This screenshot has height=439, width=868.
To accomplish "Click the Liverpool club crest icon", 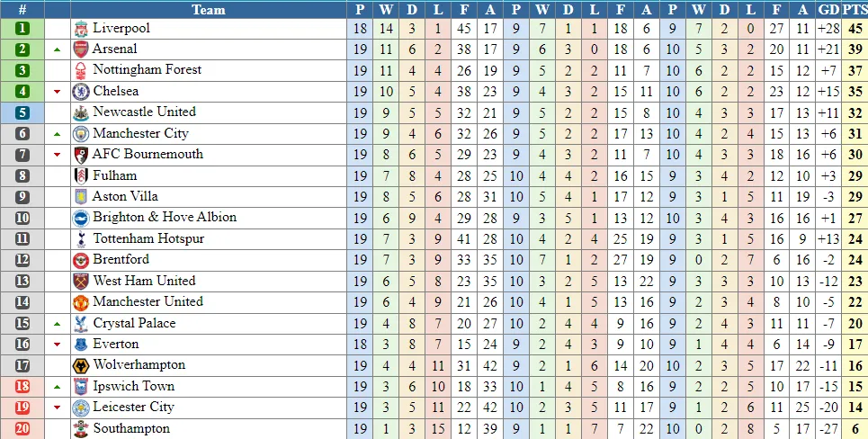I will (x=80, y=29).
